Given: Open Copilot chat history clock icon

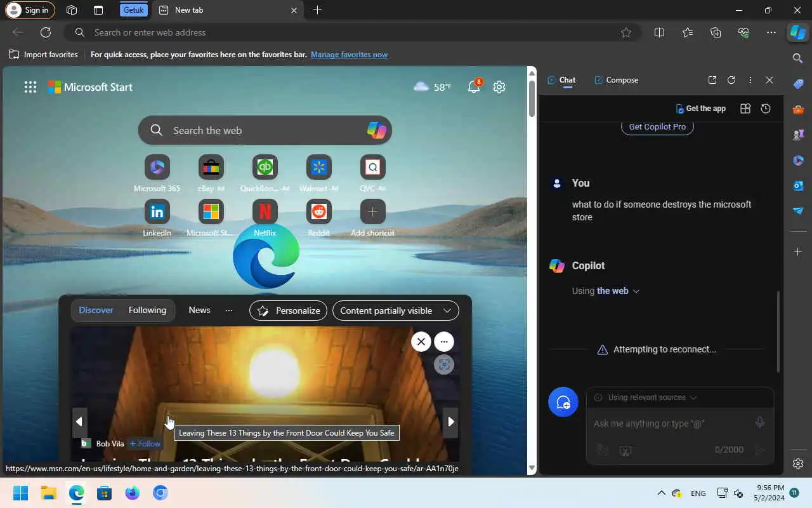Looking at the screenshot, I should pos(766,109).
